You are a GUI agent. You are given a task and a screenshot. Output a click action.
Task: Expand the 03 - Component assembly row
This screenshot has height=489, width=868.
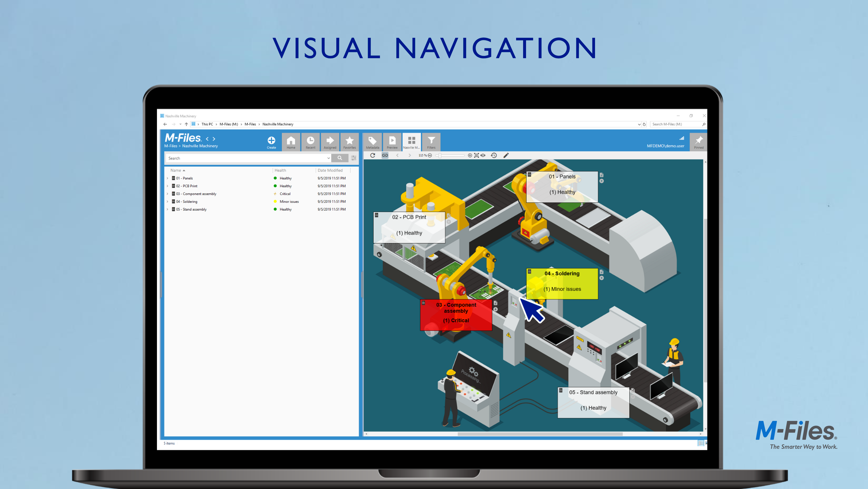click(x=167, y=194)
